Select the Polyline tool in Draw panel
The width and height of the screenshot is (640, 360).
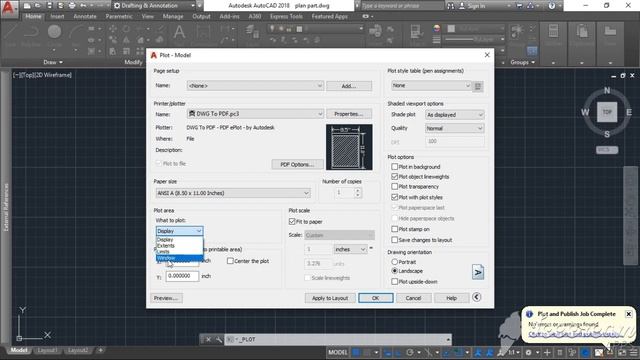point(31,32)
